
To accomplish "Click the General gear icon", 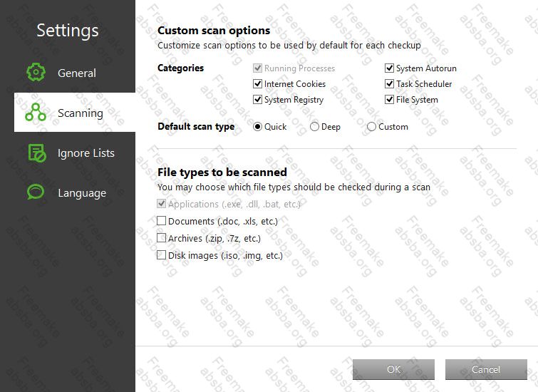I will [36, 72].
